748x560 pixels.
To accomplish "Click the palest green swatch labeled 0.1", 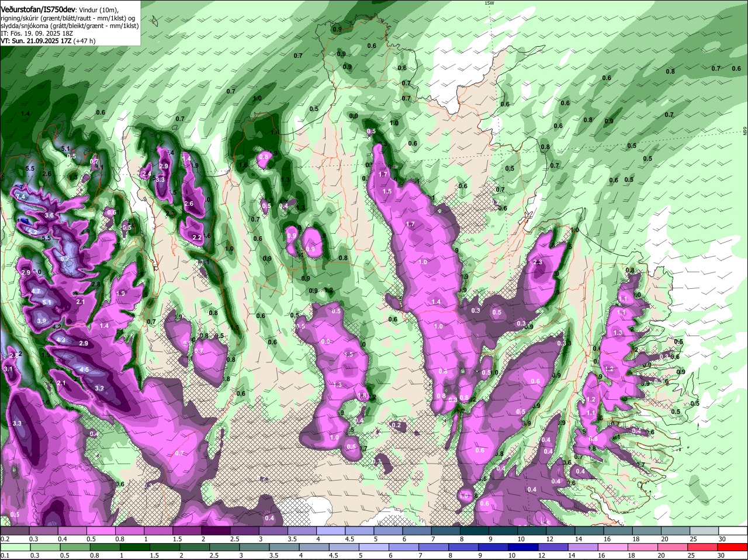I will coord(15,547).
